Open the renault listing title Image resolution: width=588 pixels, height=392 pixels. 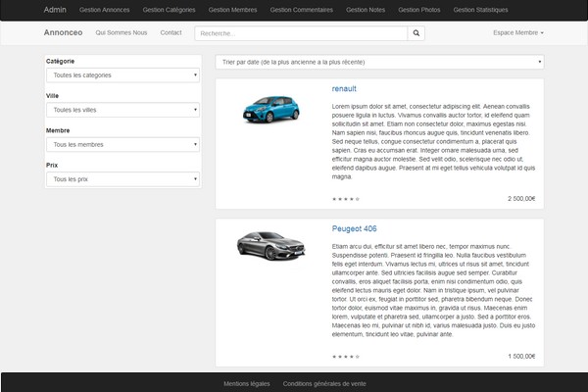pyautogui.click(x=344, y=88)
